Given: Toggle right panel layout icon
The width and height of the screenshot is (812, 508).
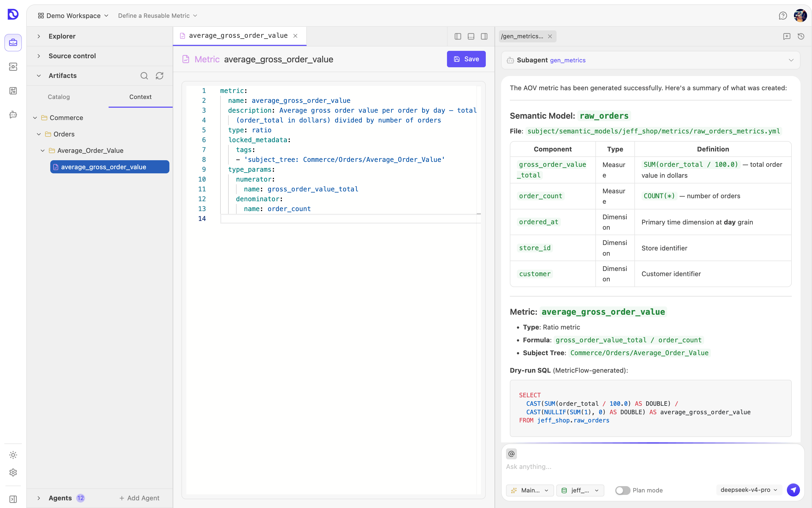Looking at the screenshot, I should [484, 36].
